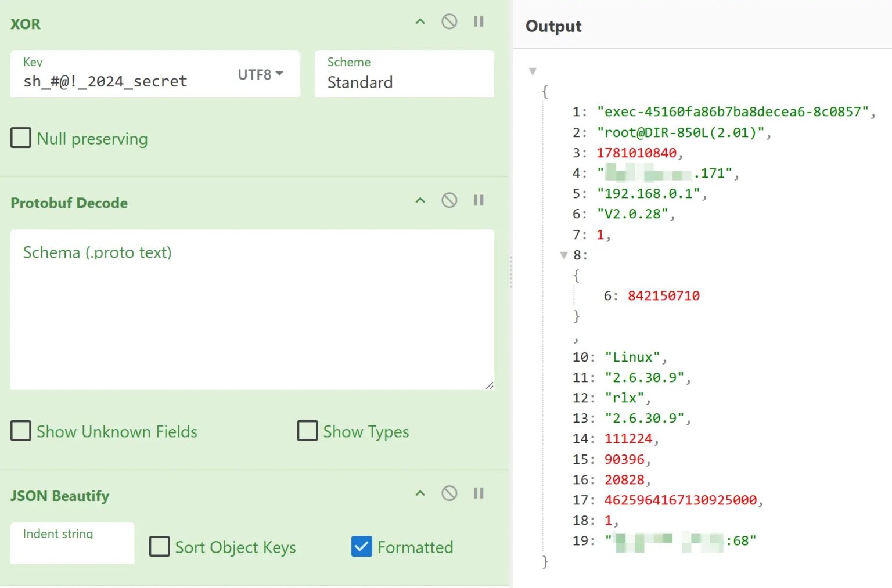Click the V2.0.28 version string
The width and height of the screenshot is (892, 588).
click(632, 214)
